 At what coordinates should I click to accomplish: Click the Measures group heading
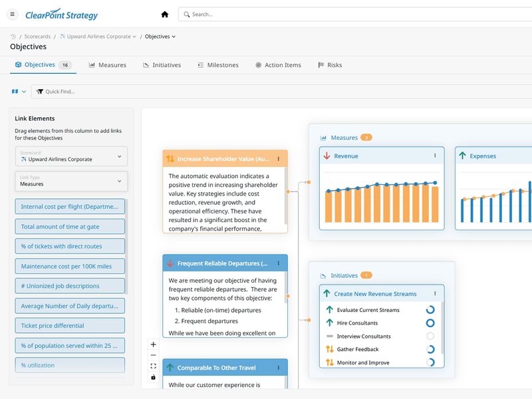click(x=344, y=138)
